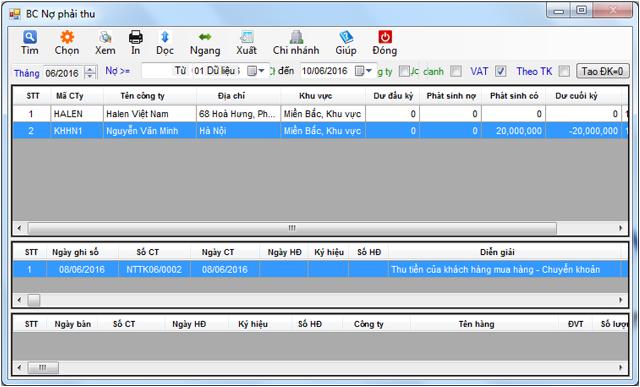The height and width of the screenshot is (387, 640).
Task: Tick the checkbox next to 'cạnh'
Action: pos(456,71)
